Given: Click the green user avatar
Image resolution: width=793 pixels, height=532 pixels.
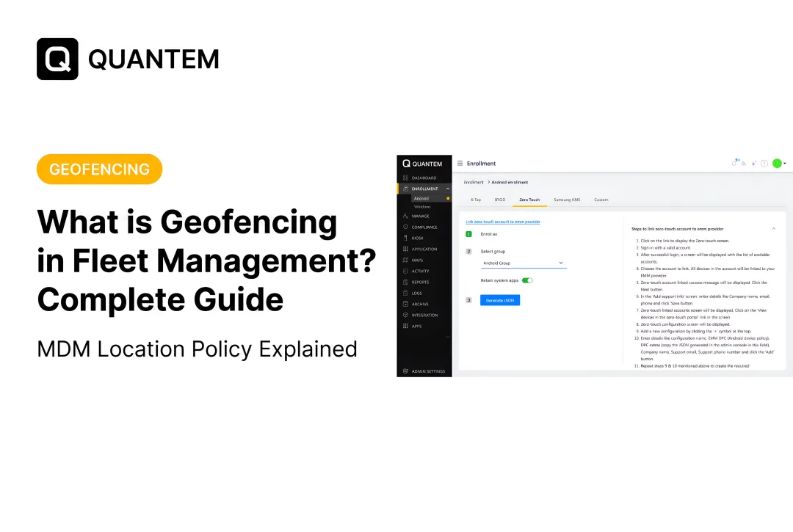Looking at the screenshot, I should 777,163.
